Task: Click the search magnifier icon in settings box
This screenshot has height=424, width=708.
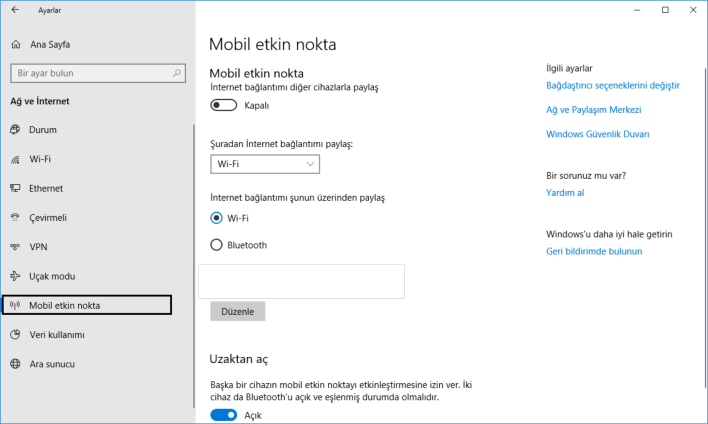Action: tap(177, 73)
